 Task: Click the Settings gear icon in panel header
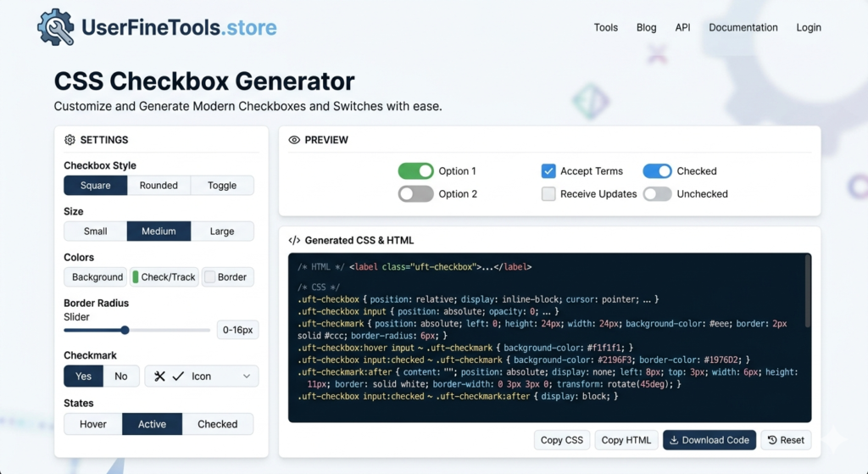[x=70, y=140]
